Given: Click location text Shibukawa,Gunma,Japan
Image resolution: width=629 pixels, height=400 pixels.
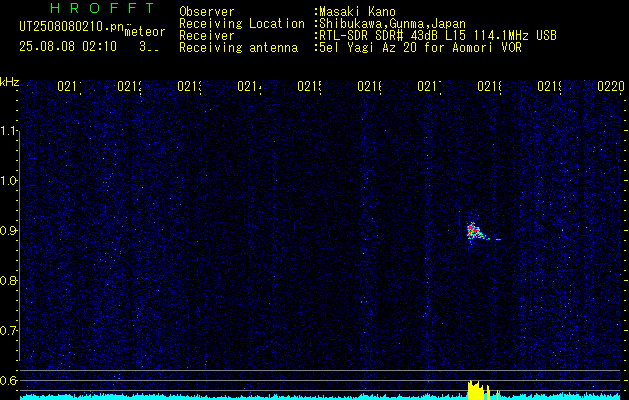Looking at the screenshot, I should click(x=392, y=24).
